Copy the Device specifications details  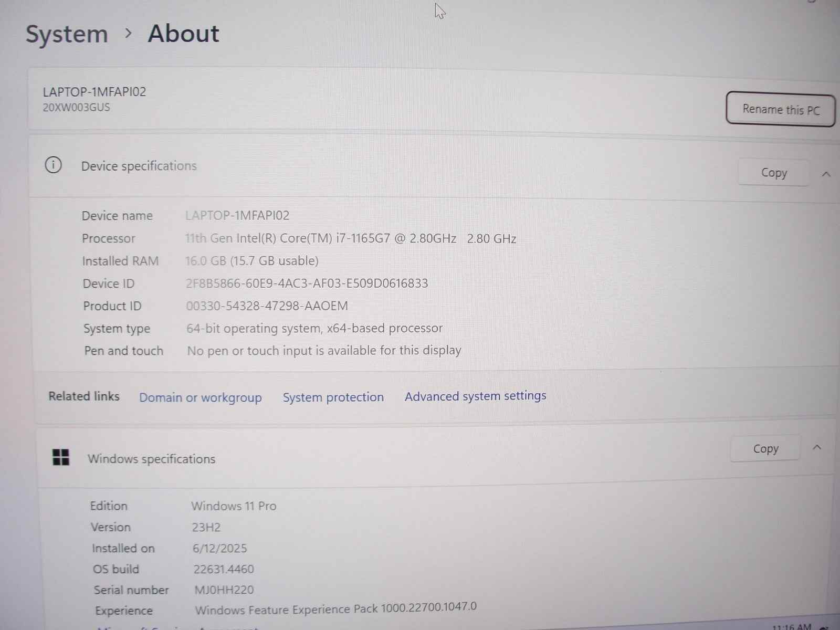click(x=773, y=173)
